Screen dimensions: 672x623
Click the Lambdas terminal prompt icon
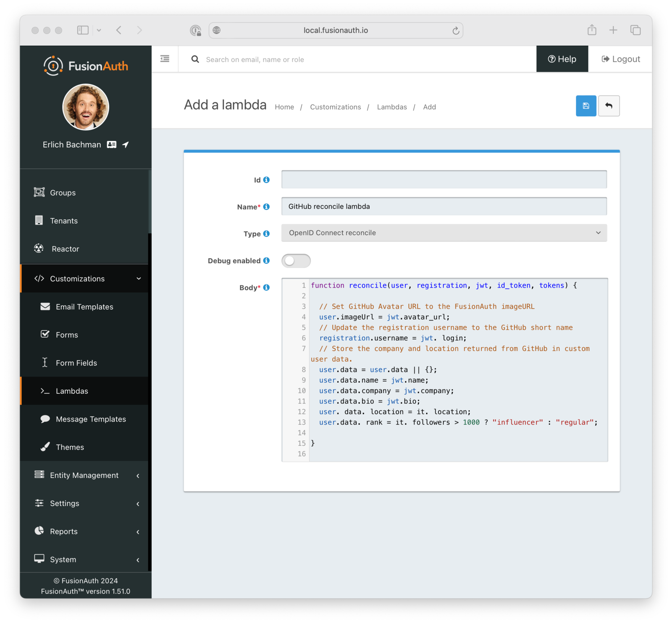click(x=45, y=391)
